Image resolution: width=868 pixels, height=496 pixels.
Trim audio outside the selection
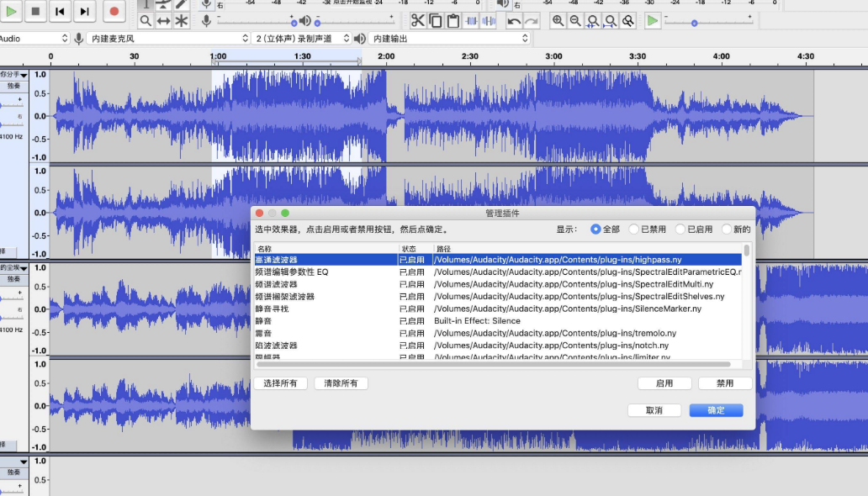pos(471,21)
